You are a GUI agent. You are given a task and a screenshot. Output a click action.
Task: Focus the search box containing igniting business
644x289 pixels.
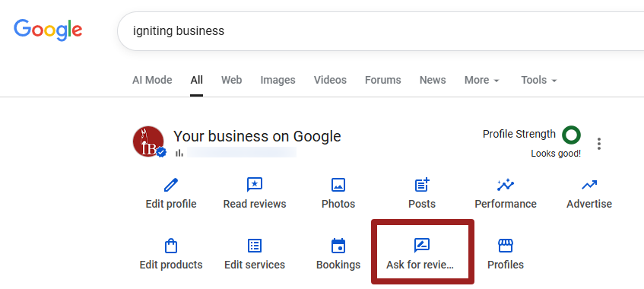(x=380, y=31)
